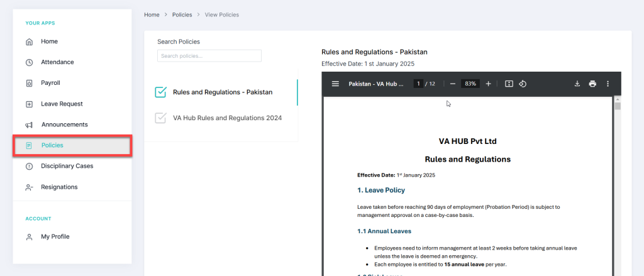The image size is (644, 276).
Task: Click Effective Date: 1 st January 2025
Action: (368, 63)
